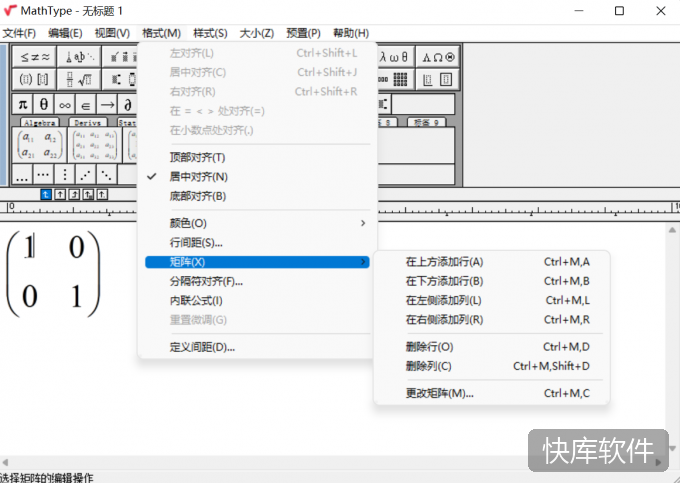The height and width of the screenshot is (483, 680).
Task: Open 分隔符对齐(F)... dialog
Action: 257,281
